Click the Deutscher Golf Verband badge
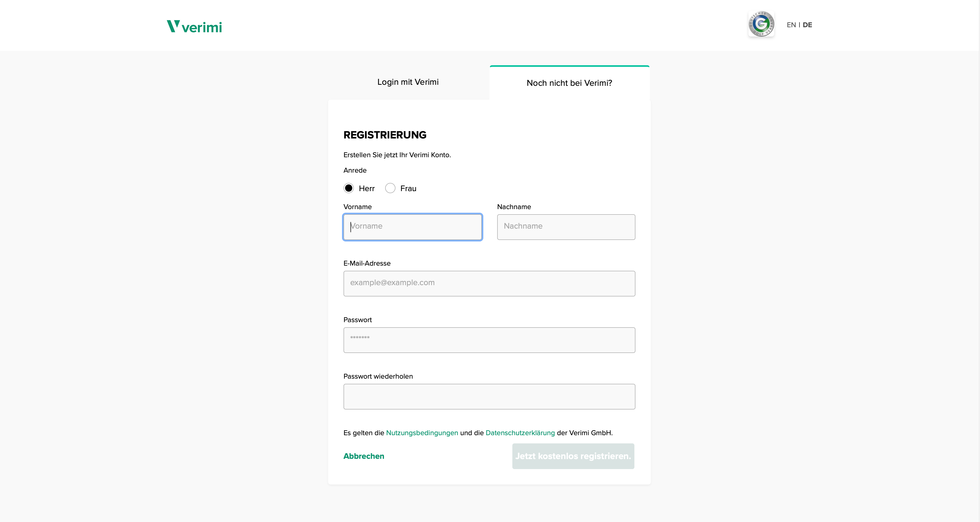The width and height of the screenshot is (980, 522). tap(761, 24)
